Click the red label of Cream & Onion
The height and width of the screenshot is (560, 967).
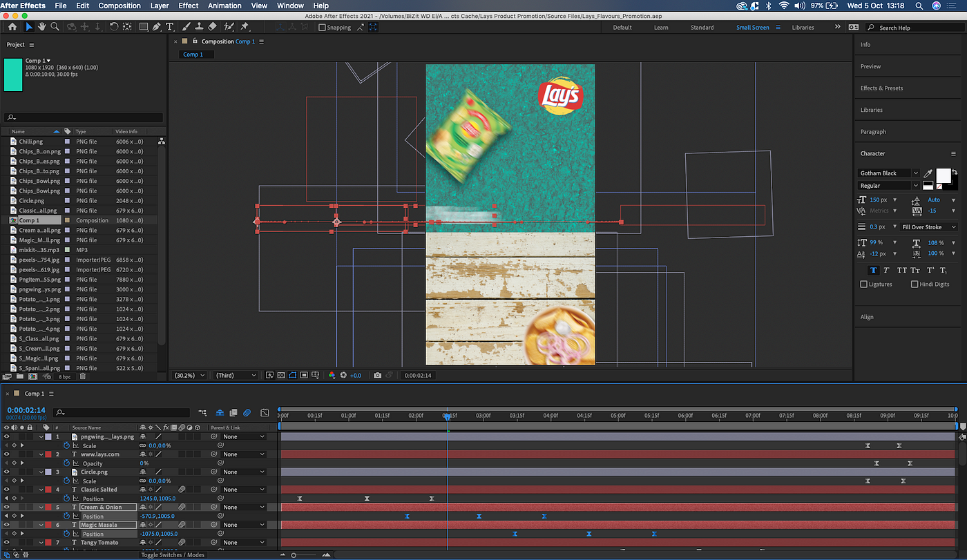pos(48,507)
